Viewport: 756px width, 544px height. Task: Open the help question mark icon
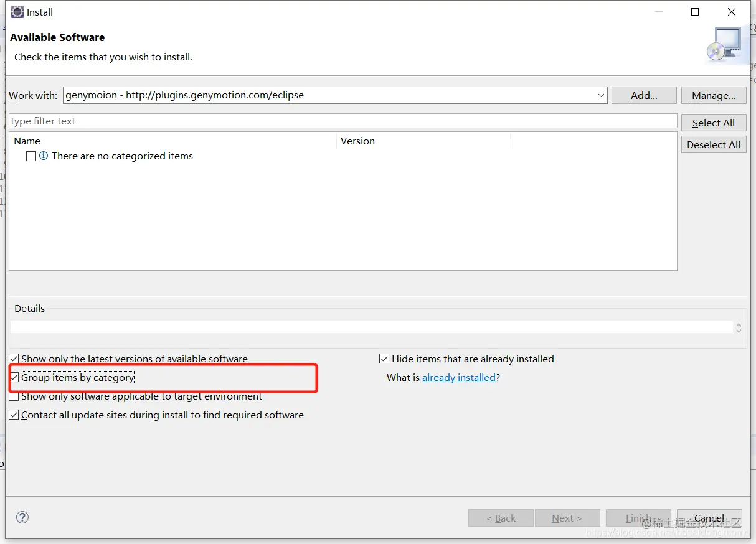coord(22,517)
